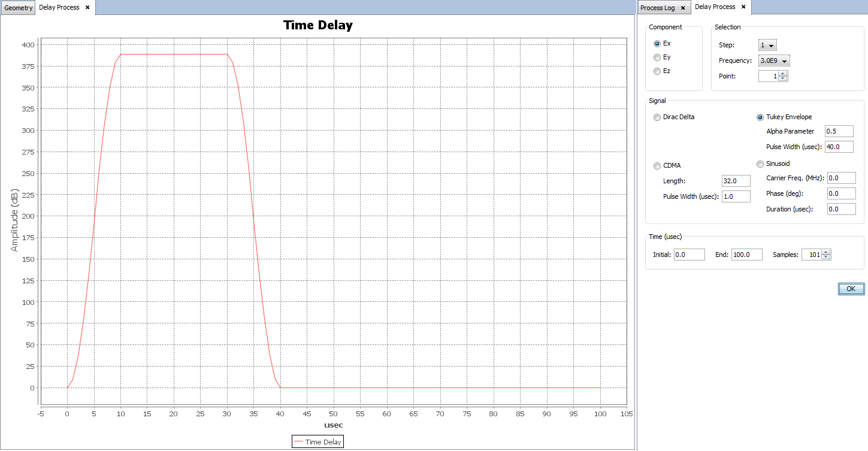Select the CDMA signal option

(657, 166)
